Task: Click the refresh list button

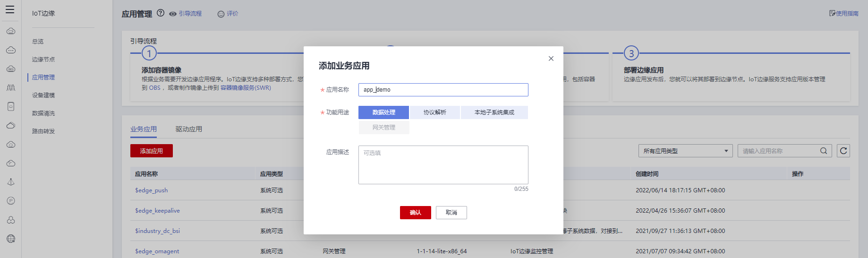Action: [843, 151]
